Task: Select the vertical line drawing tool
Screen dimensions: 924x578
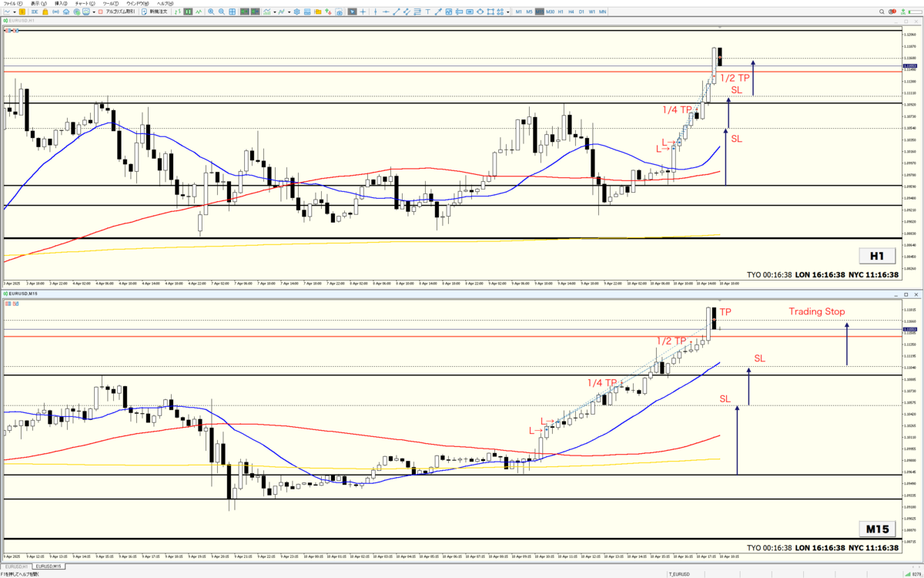Action: [x=375, y=12]
